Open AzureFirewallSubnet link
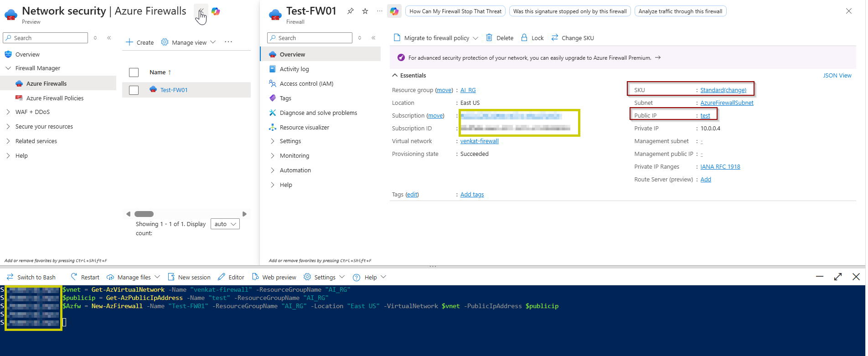Viewport: 868px width, 356px height. point(727,103)
